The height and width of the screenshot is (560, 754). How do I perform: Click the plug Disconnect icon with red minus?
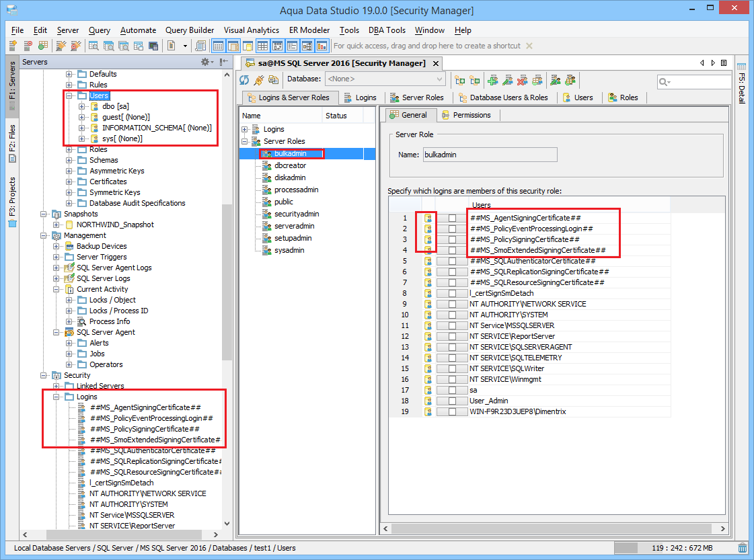(75, 46)
